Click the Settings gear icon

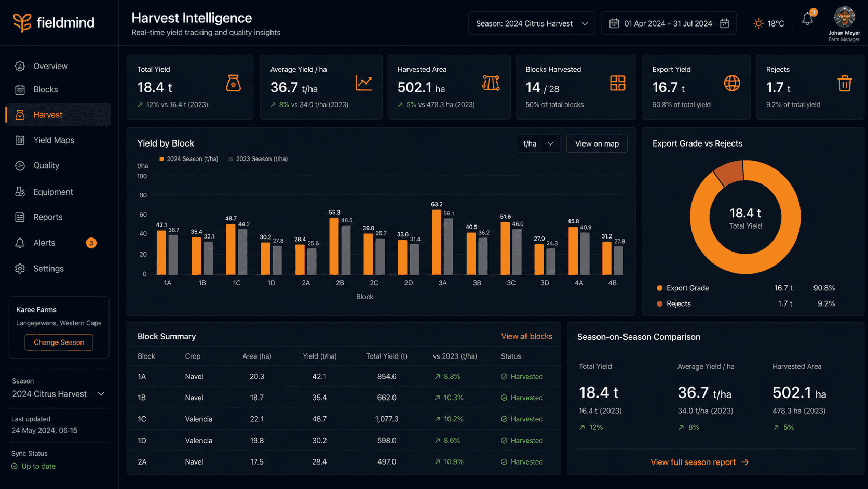20,269
